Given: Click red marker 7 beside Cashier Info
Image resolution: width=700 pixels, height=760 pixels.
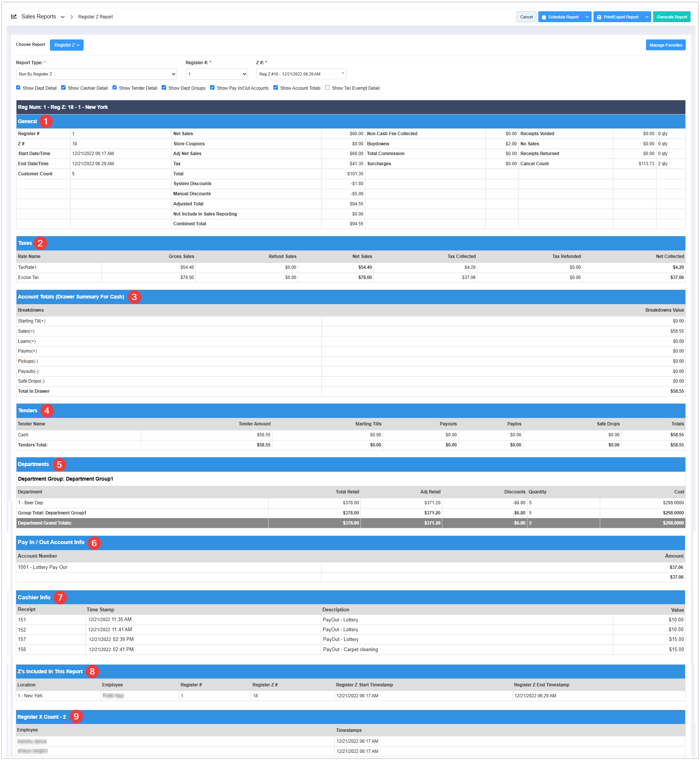Looking at the screenshot, I should 60,597.
